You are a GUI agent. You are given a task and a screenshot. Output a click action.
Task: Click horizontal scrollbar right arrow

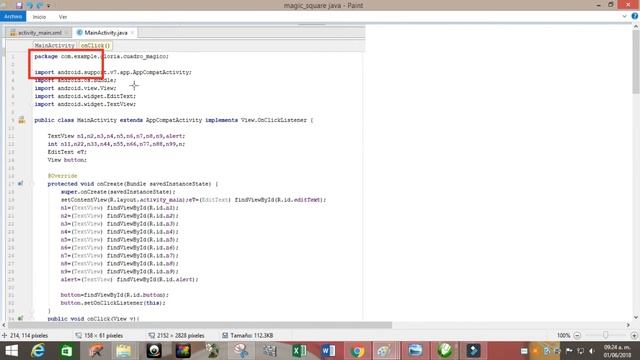pyautogui.click(x=628, y=325)
